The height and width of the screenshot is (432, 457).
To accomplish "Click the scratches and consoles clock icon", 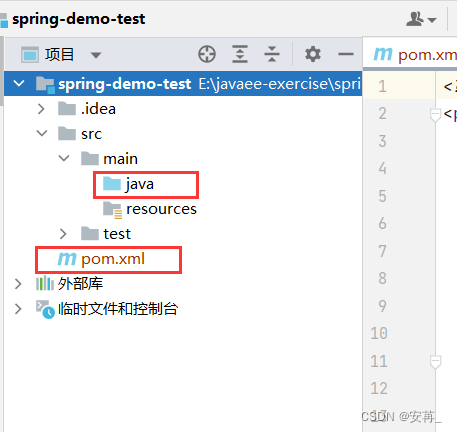I will [x=45, y=310].
